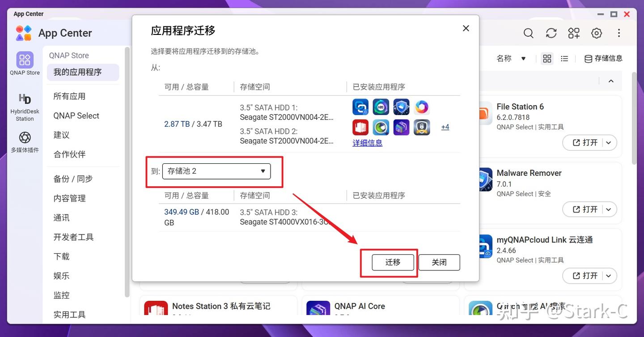Open myQNAPcloud Link with 打开 button
This screenshot has height=337, width=644.
[586, 276]
